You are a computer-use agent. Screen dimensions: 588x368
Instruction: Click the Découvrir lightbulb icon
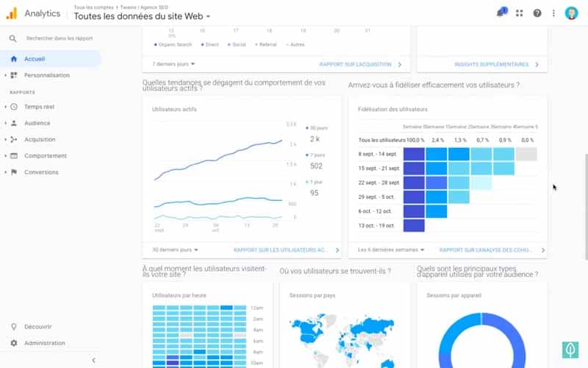pos(14,327)
